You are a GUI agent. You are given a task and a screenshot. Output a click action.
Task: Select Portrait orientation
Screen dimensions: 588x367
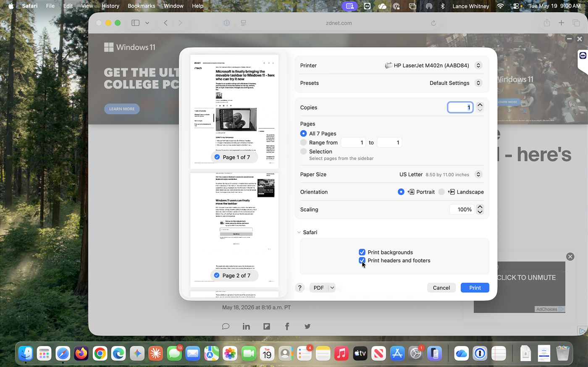click(401, 192)
